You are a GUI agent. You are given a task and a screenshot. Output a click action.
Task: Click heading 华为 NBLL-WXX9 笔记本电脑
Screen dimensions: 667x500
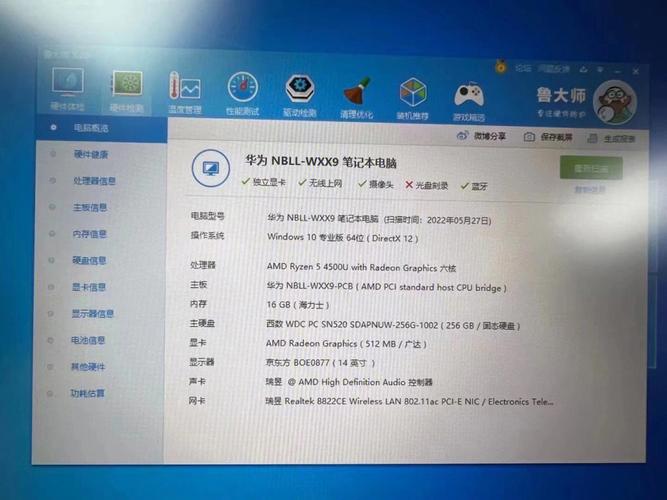[321, 162]
